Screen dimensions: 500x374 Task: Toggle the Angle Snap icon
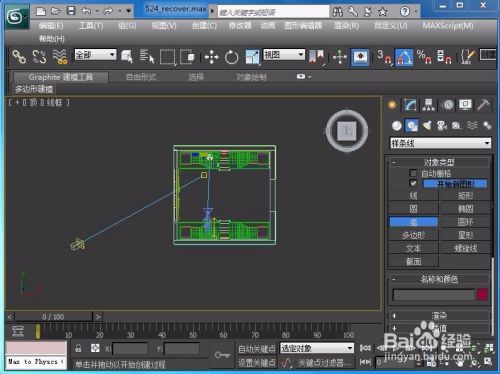(x=404, y=57)
